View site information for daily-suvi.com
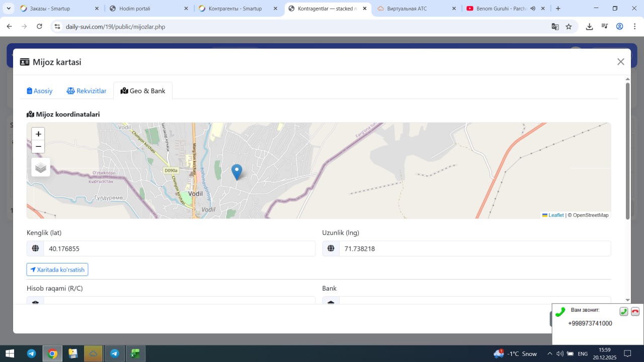Screen dimensions: 644x362 click(x=57, y=27)
